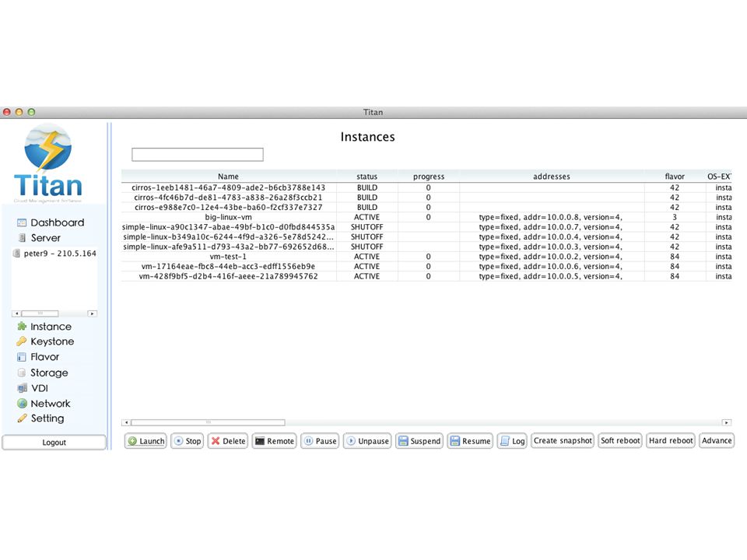Select vm-17164eae-fbc8-44eb-acc3-edff1556eb9e row
The height and width of the screenshot is (560, 747).
[x=426, y=266]
